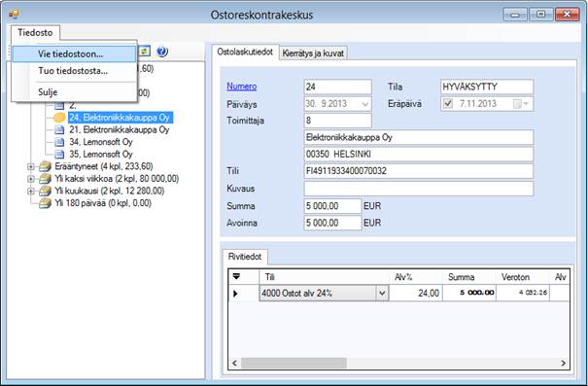588x386 pixels.
Task: Click the Elektroniikkakauppa Oy supplier name field
Action: coord(419,137)
